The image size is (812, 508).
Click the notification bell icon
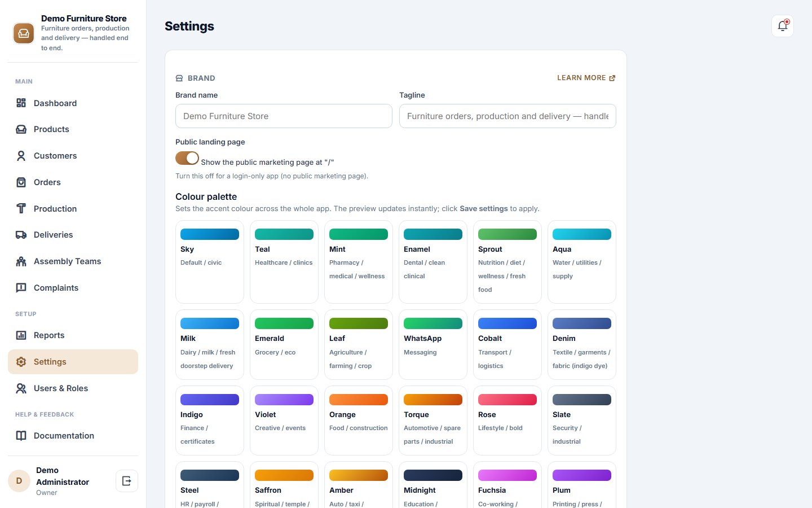pyautogui.click(x=783, y=26)
